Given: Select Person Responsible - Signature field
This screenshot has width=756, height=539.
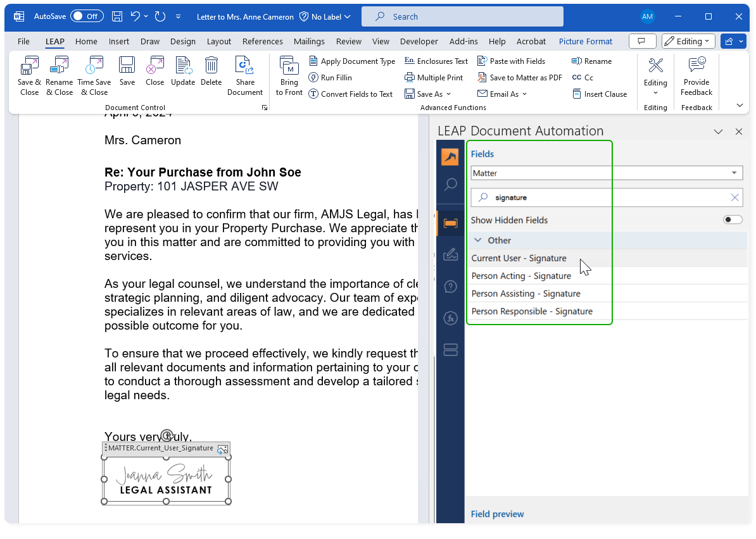Looking at the screenshot, I should click(532, 311).
